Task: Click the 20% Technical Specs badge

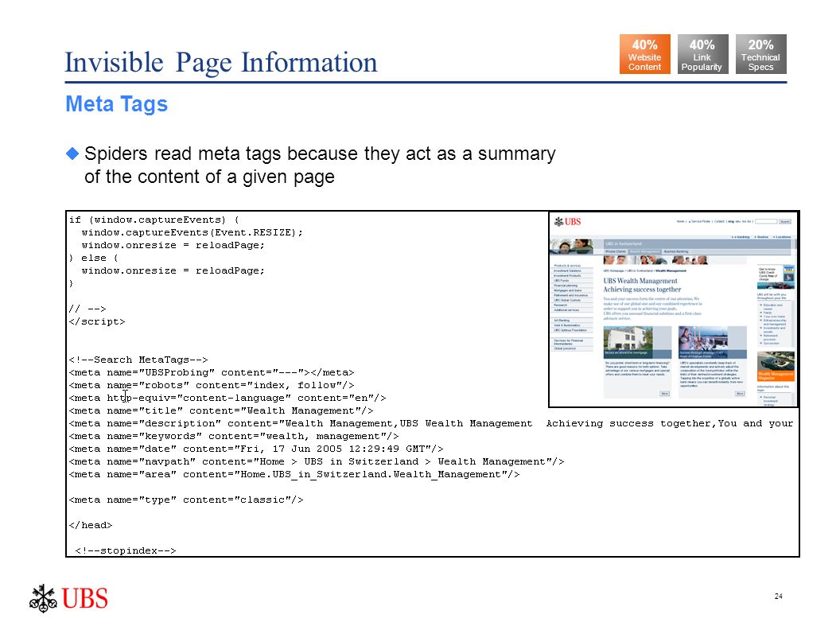Action: pos(760,54)
